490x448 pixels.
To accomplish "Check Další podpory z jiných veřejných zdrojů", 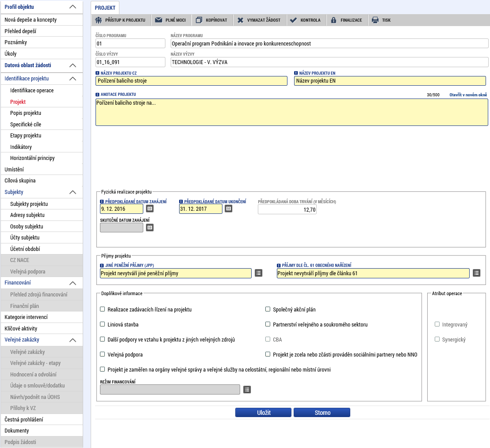I will pos(103,339).
